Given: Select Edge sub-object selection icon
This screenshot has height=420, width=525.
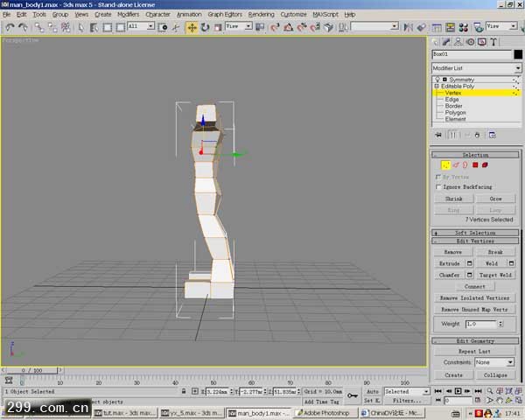Looking at the screenshot, I should point(456,165).
